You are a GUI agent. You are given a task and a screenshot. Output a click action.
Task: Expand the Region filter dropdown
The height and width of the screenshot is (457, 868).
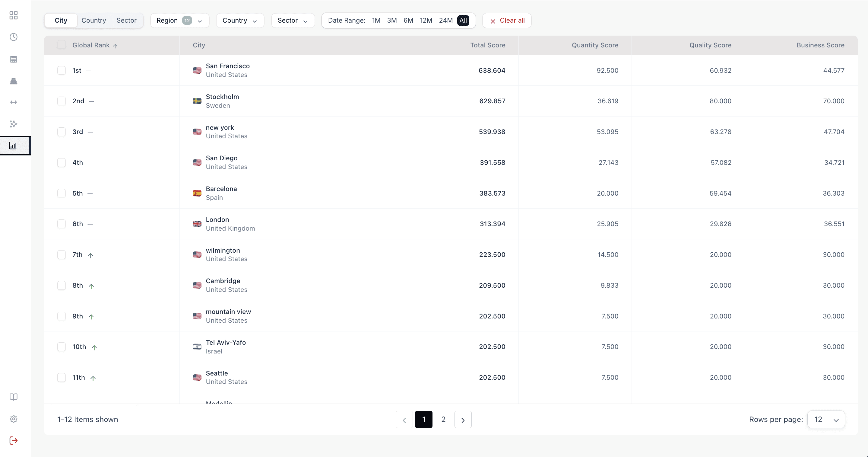pyautogui.click(x=179, y=21)
